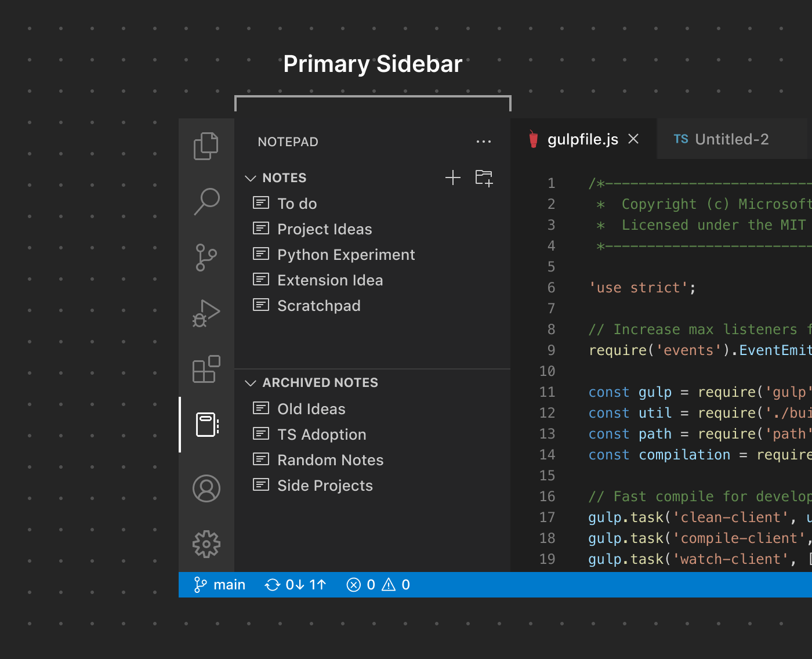Collapse the NOTES section
The image size is (812, 659).
click(251, 178)
